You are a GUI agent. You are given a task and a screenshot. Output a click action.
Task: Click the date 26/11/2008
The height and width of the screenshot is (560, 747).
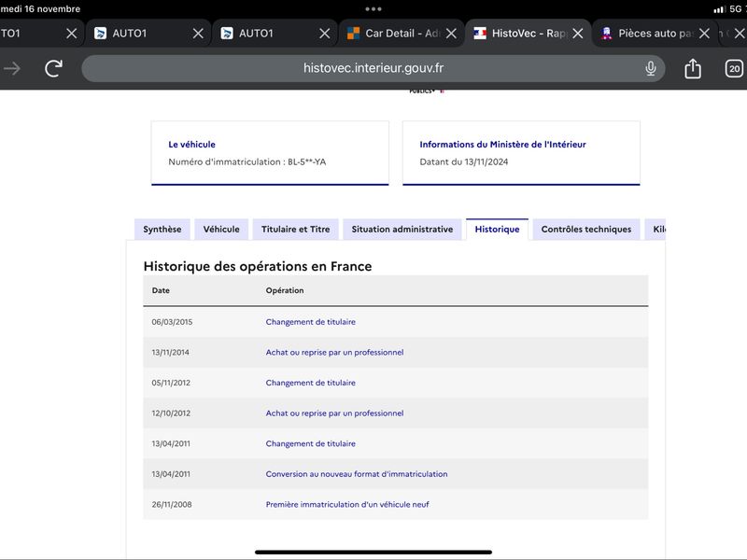[172, 505]
